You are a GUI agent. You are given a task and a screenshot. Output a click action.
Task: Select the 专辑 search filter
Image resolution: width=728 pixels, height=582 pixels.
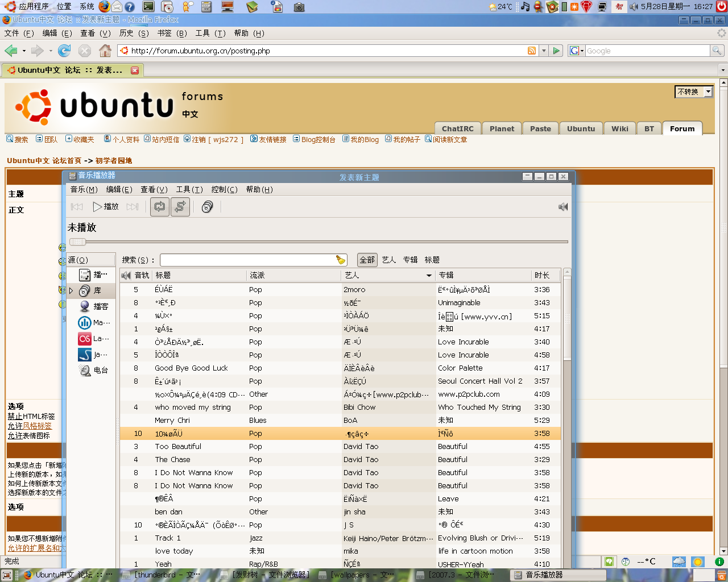click(x=411, y=260)
